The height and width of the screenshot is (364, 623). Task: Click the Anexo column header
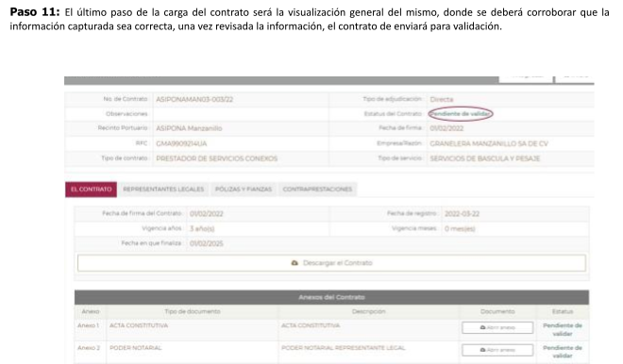91,311
